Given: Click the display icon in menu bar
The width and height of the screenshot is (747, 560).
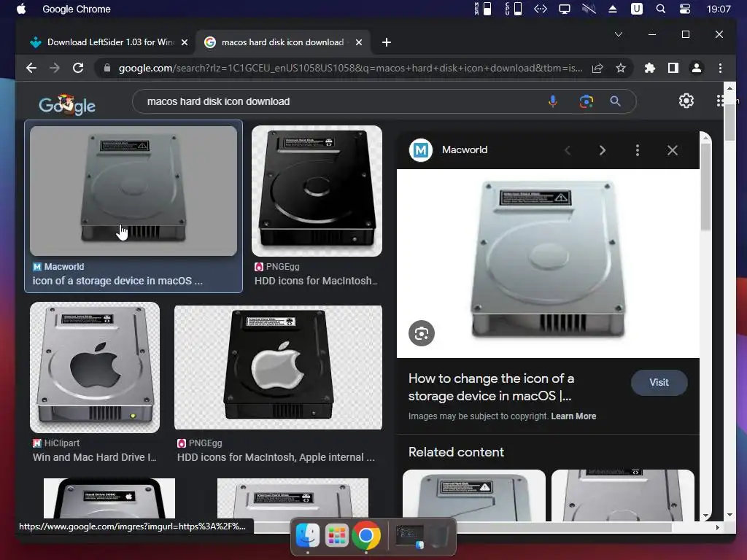Looking at the screenshot, I should point(565,9).
